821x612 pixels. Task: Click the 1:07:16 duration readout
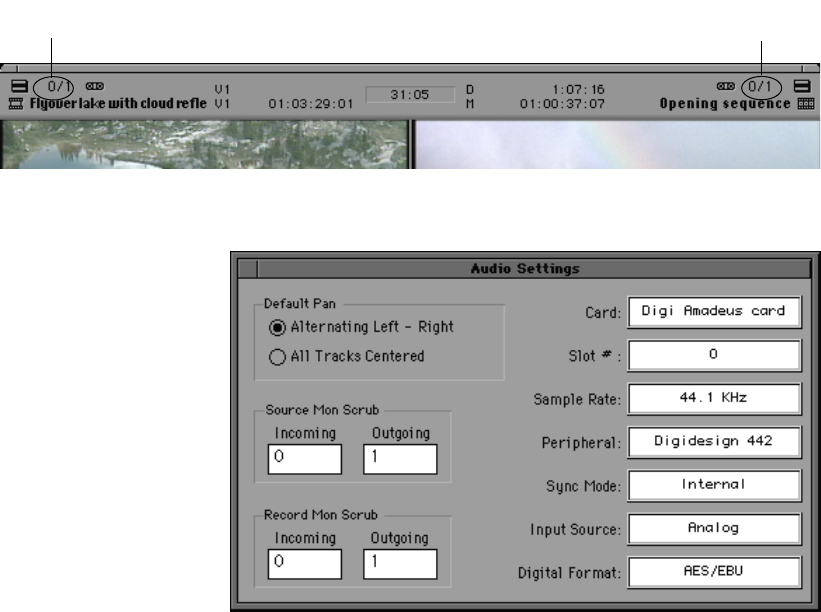point(578,90)
